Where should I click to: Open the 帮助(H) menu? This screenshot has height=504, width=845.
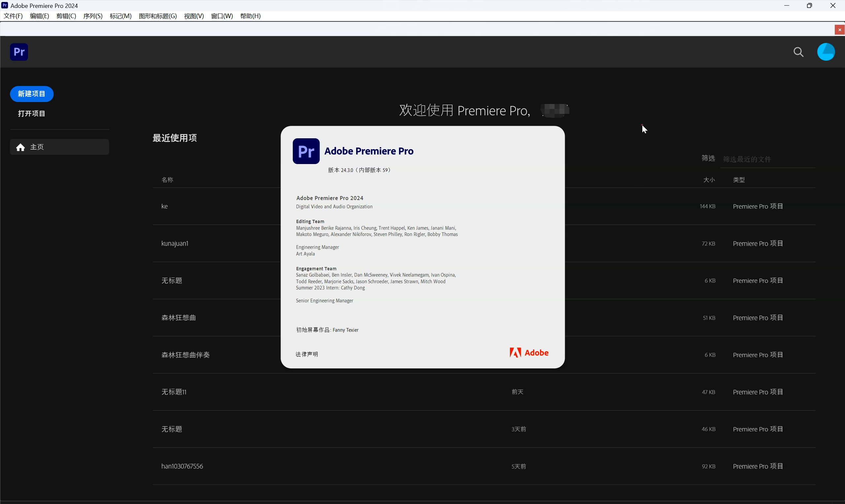(250, 16)
